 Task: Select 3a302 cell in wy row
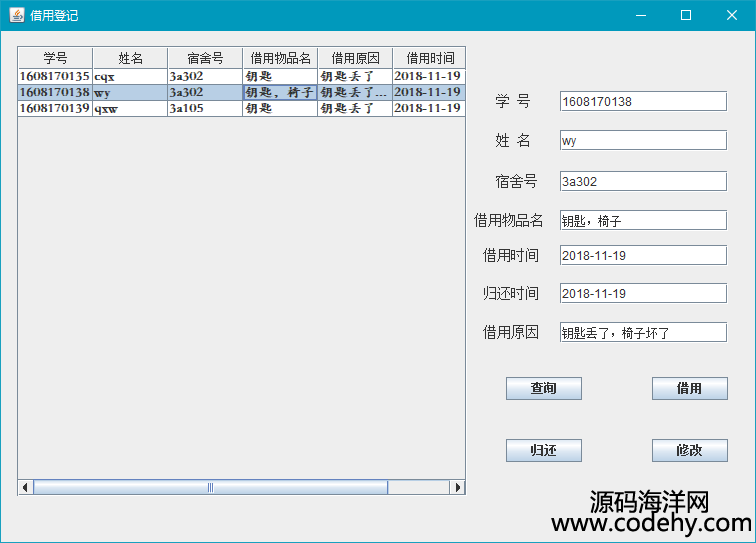pyautogui.click(x=205, y=92)
